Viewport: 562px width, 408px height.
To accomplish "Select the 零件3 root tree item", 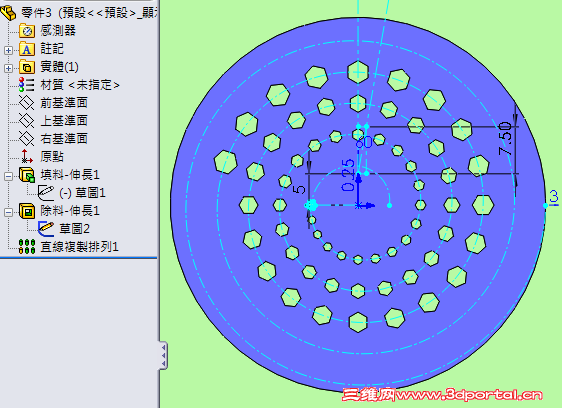I will [90, 13].
